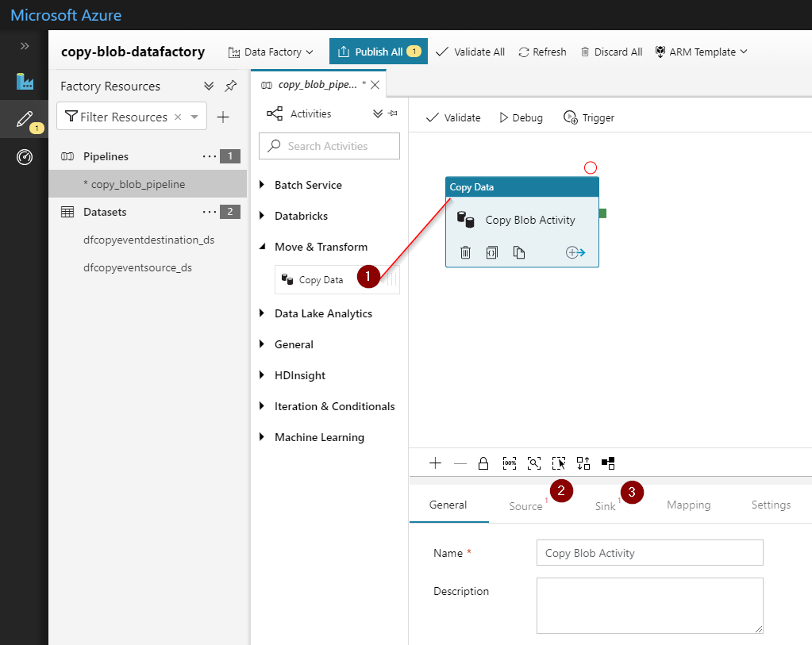Click the activity Name field
The image size is (812, 645).
pyautogui.click(x=650, y=553)
